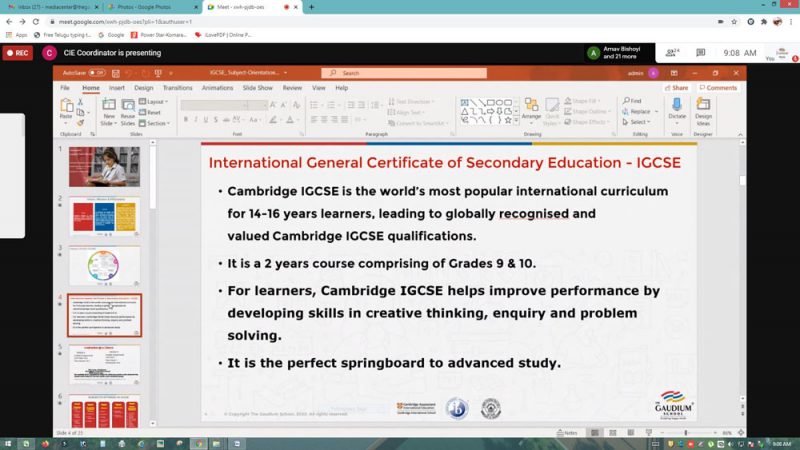Reload the browser page
This screenshot has height=450, width=800.
coord(36,21)
